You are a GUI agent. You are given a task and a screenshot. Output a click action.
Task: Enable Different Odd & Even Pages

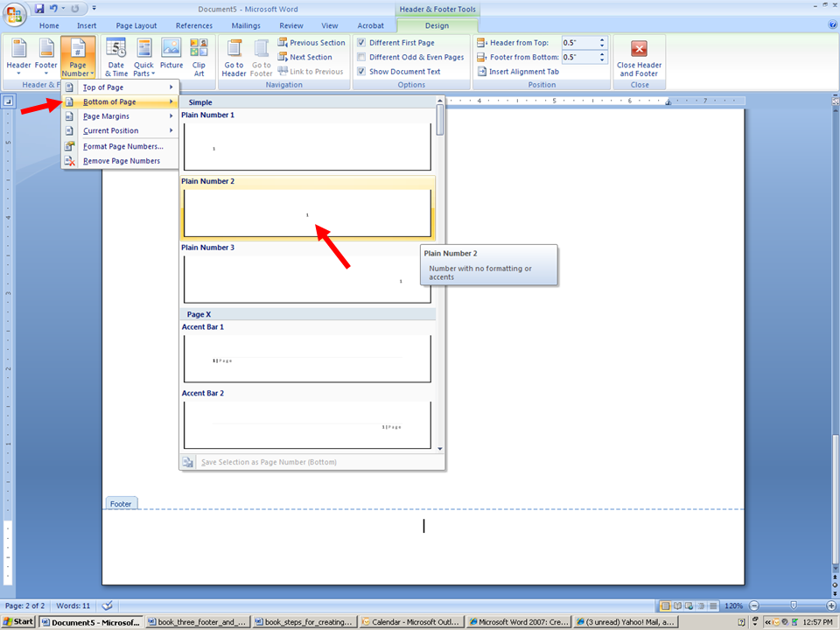click(x=361, y=57)
